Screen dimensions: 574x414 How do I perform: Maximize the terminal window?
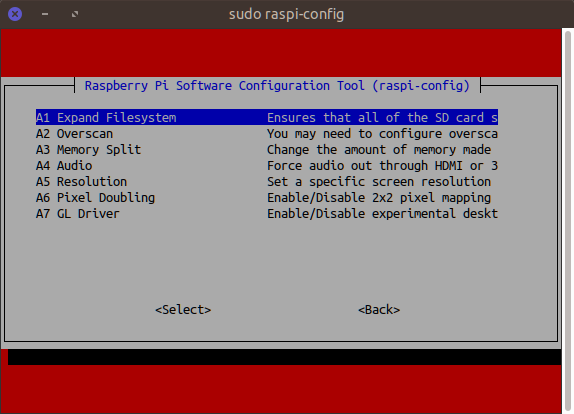(x=75, y=14)
